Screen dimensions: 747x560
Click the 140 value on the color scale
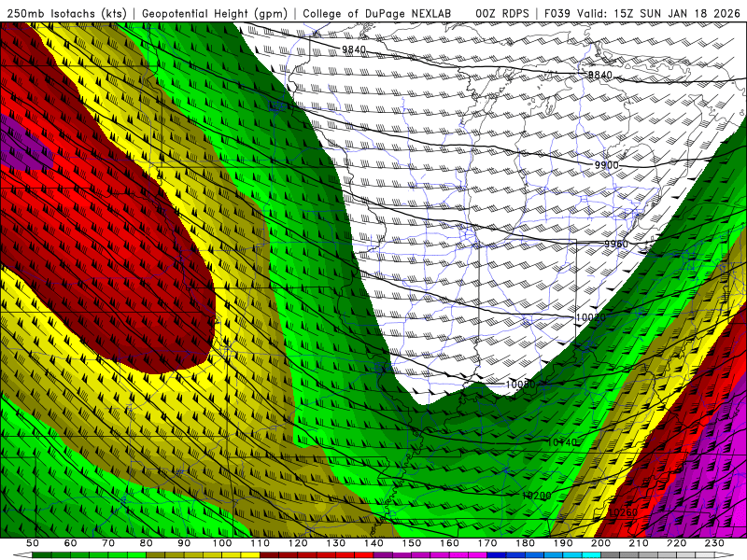(373, 543)
